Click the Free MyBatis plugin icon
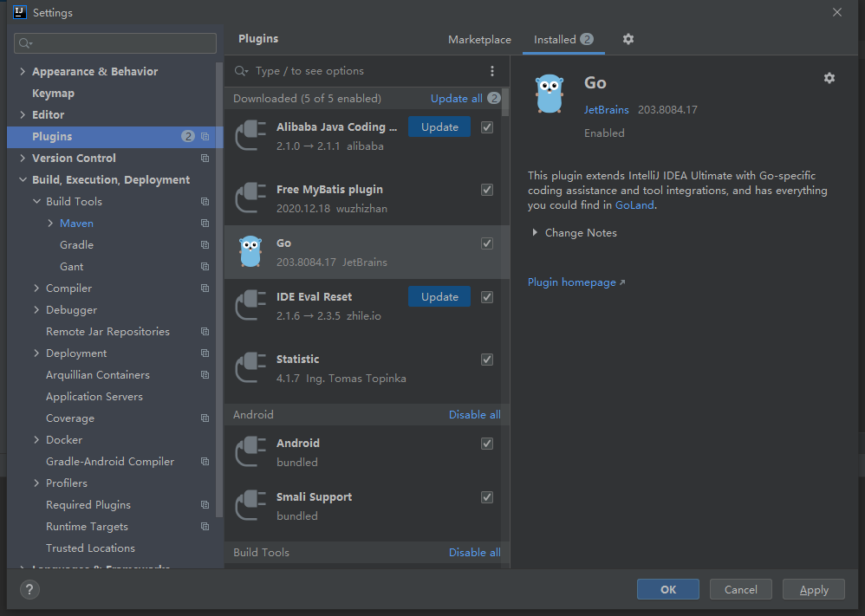This screenshot has height=616, width=865. click(x=250, y=198)
